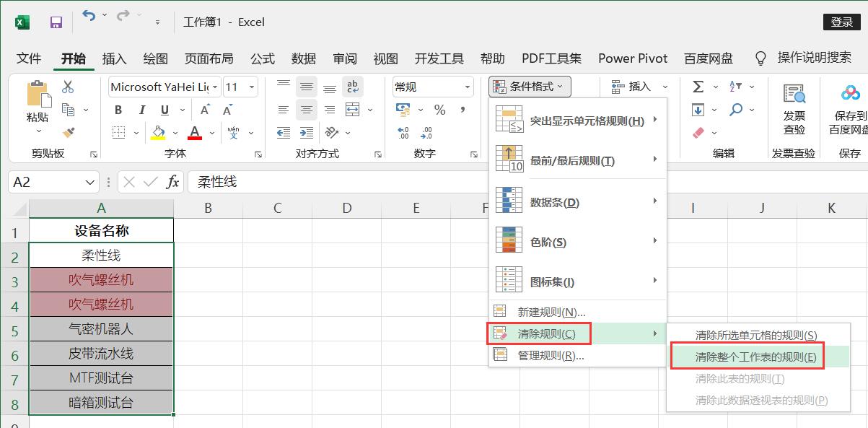Click the AutoSum sigma icon

pos(698,87)
